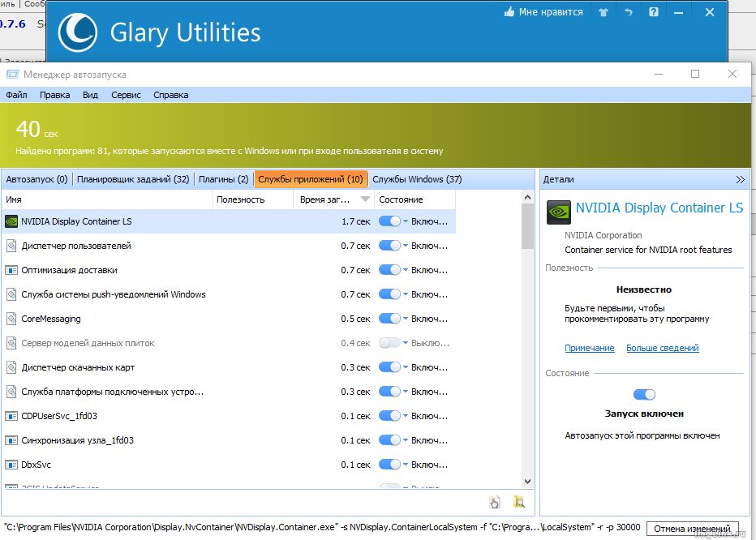Enable the 'Сервер моделей данных плиток' switch
Screen dimensions: 756x540
point(389,343)
